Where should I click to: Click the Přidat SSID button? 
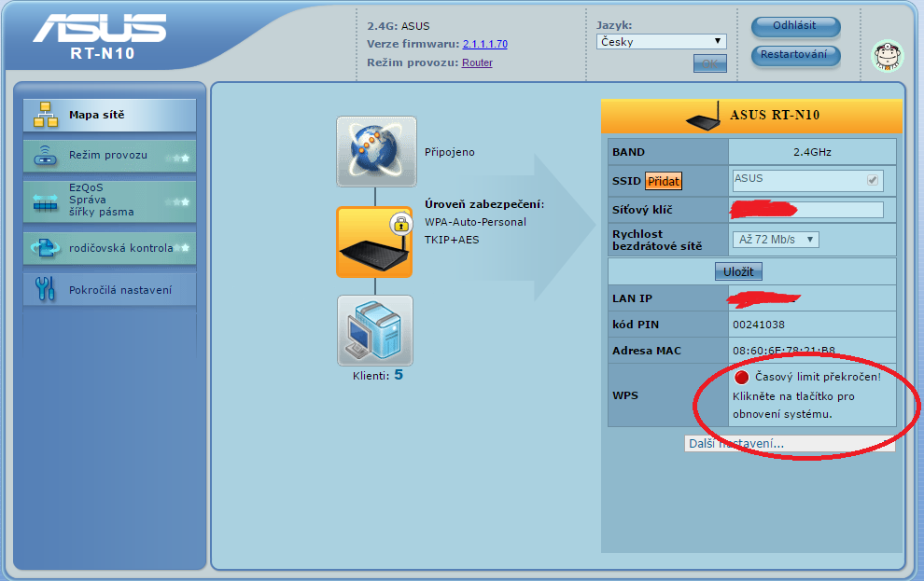664,181
